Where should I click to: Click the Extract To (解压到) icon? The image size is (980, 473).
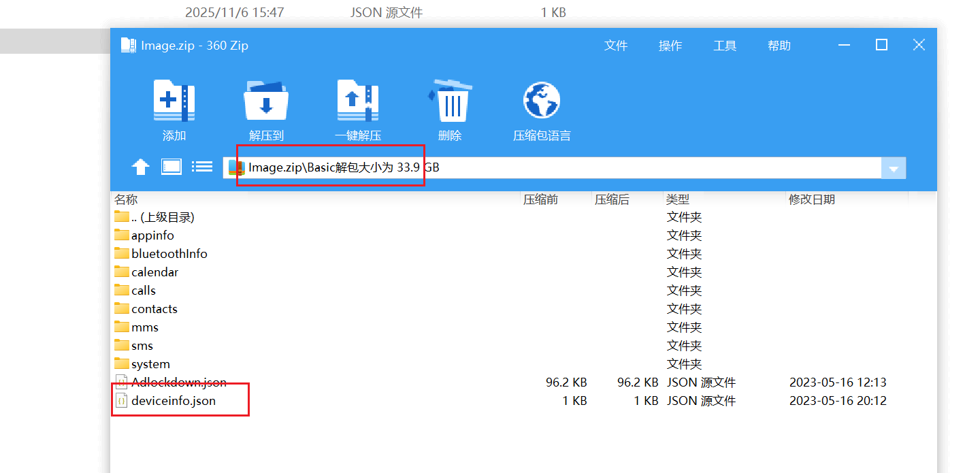point(266,101)
